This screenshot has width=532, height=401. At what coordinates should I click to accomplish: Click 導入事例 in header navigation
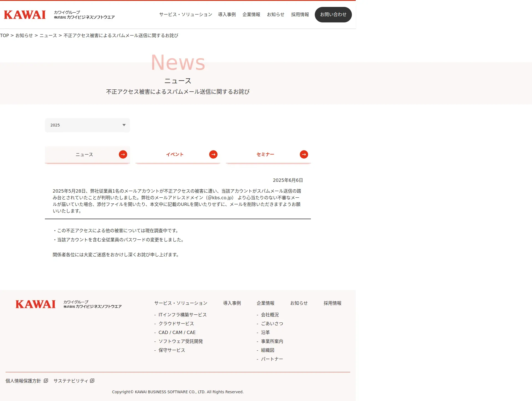tap(227, 15)
